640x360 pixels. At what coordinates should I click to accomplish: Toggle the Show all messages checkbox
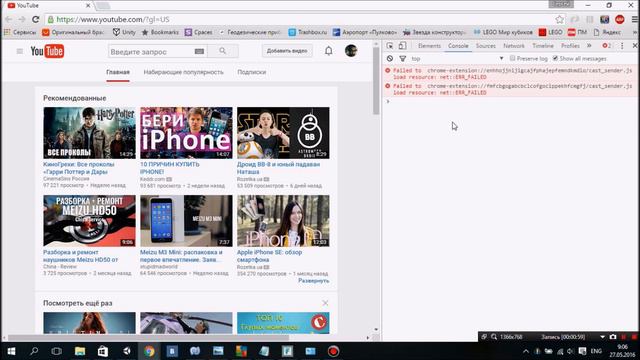[x=556, y=58]
